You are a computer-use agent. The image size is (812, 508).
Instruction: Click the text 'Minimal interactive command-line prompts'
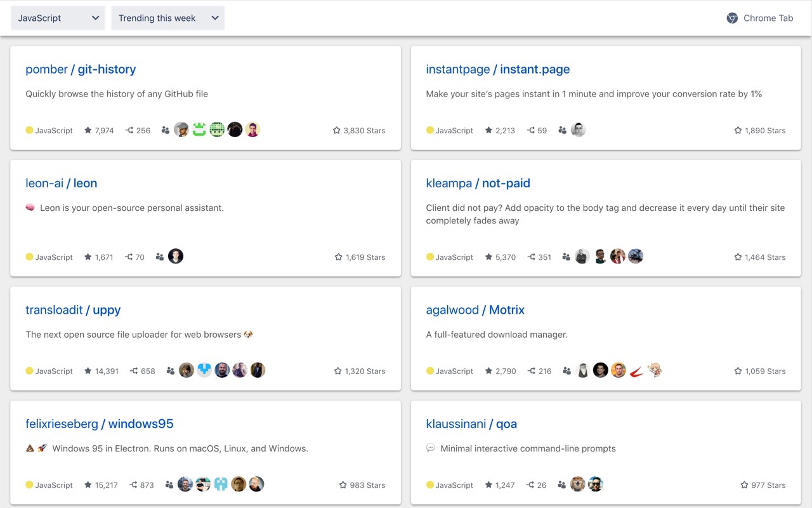pyautogui.click(x=528, y=448)
